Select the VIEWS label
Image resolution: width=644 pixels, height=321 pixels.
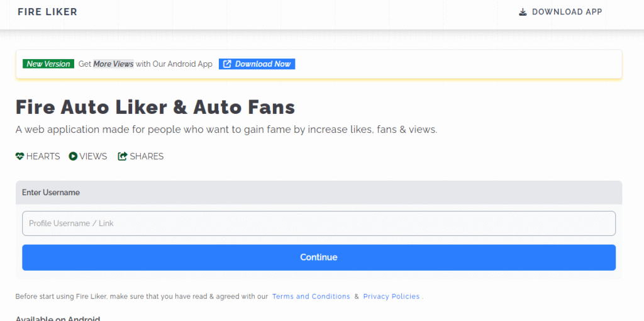[93, 156]
